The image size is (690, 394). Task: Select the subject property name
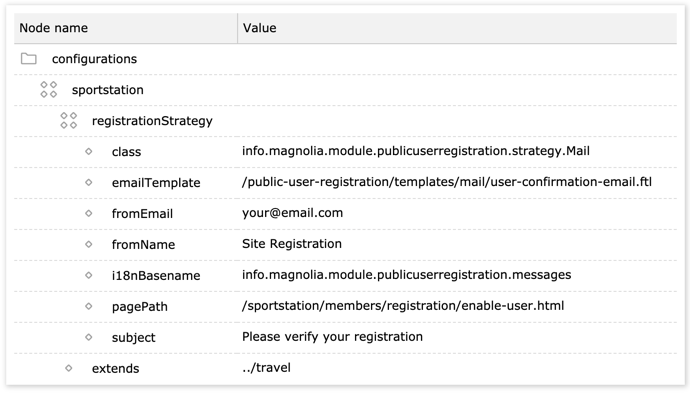pos(133,337)
